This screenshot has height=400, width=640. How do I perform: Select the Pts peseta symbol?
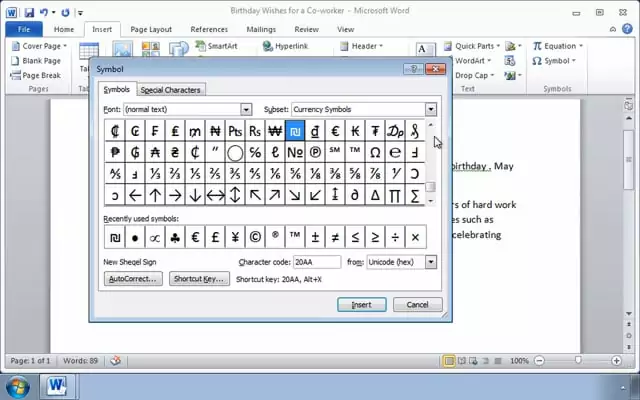click(x=235, y=131)
